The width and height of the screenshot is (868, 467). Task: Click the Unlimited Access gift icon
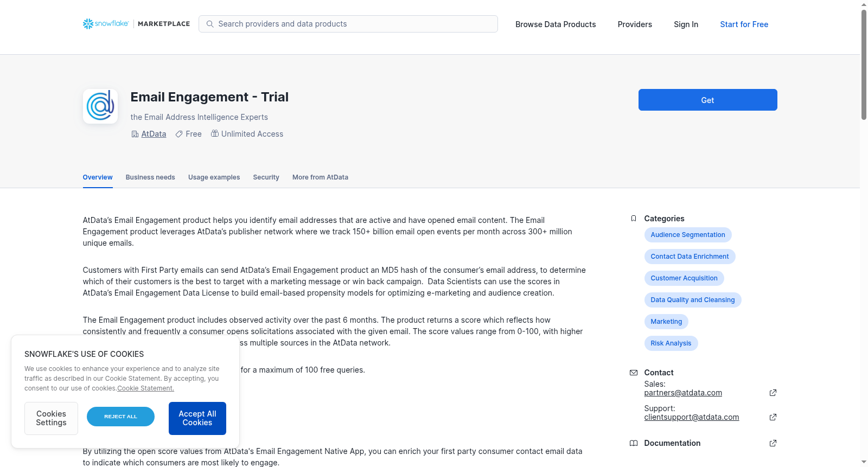coord(215,133)
